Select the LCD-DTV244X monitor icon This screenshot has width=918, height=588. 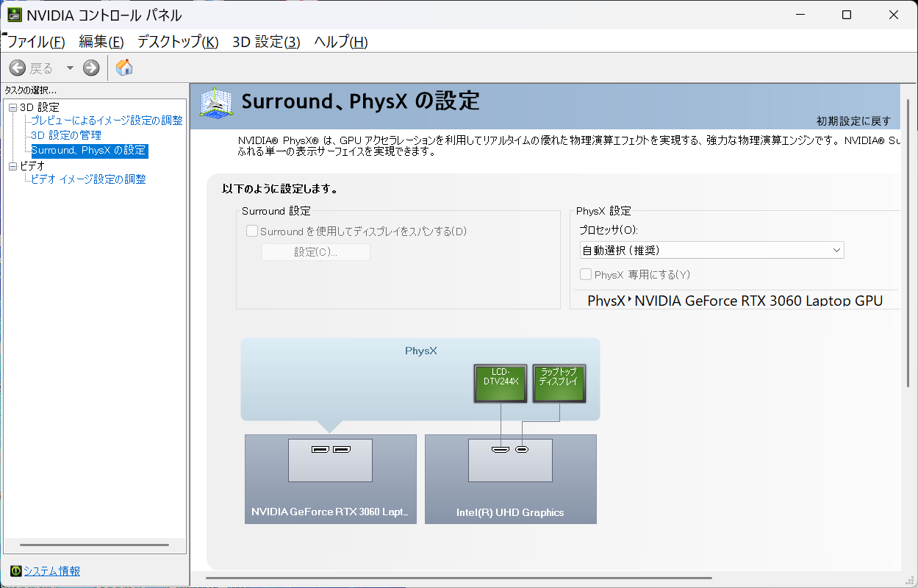(x=501, y=383)
